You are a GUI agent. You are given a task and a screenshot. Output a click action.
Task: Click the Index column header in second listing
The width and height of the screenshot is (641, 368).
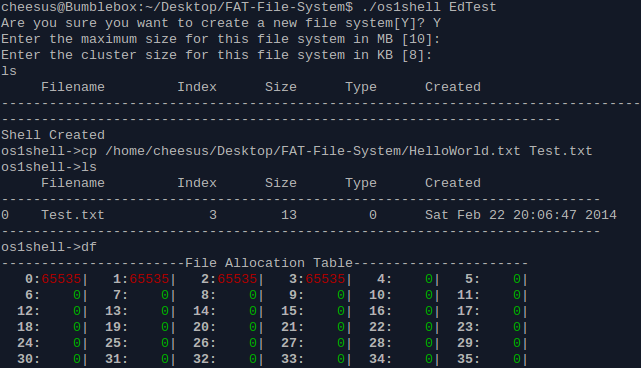[197, 183]
